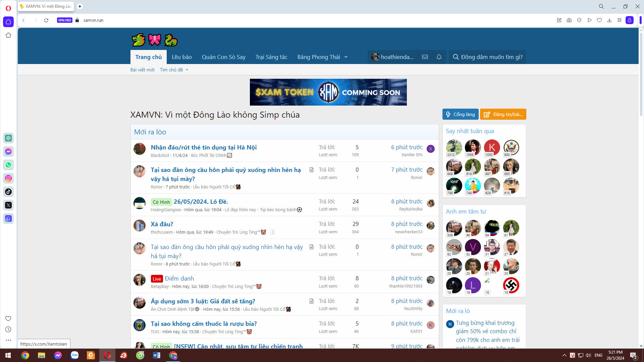Image resolution: width=644 pixels, height=362 pixels.
Task: Open Instagram in Opera sidebar
Action: coord(8,178)
